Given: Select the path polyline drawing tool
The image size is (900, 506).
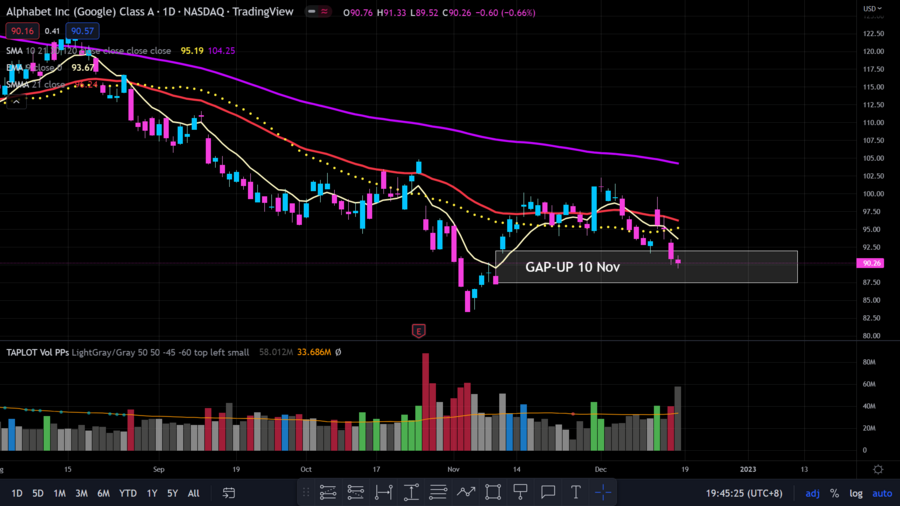Looking at the screenshot, I should (x=465, y=492).
